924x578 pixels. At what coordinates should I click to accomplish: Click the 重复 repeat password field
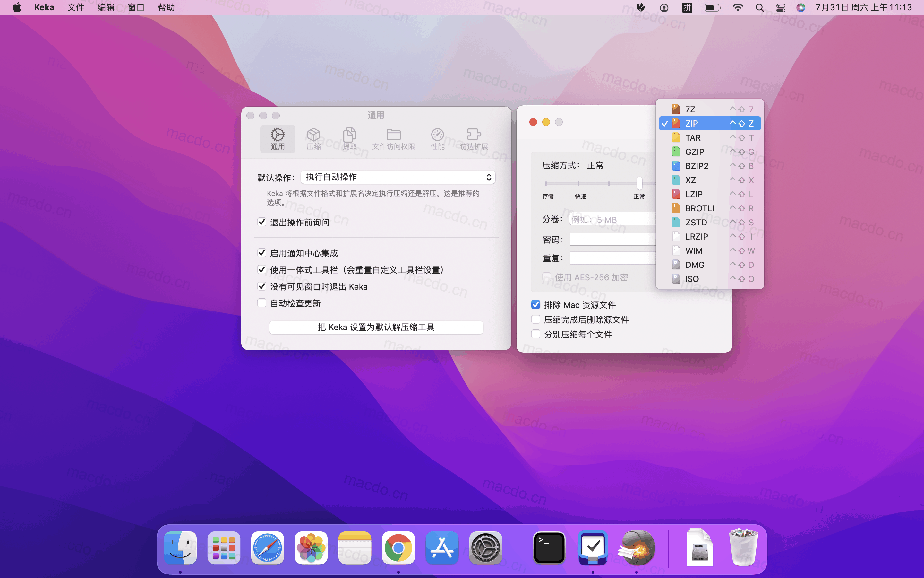click(612, 258)
